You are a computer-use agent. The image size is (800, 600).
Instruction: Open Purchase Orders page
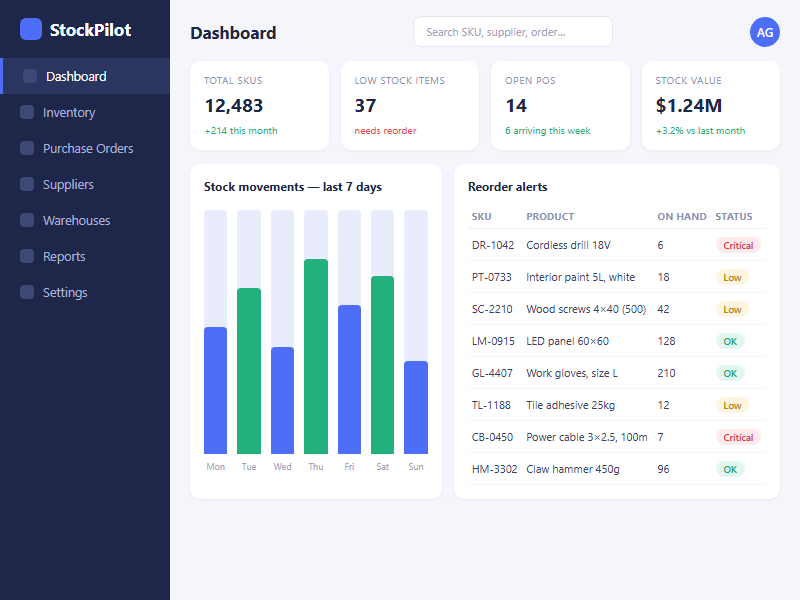[85, 148]
